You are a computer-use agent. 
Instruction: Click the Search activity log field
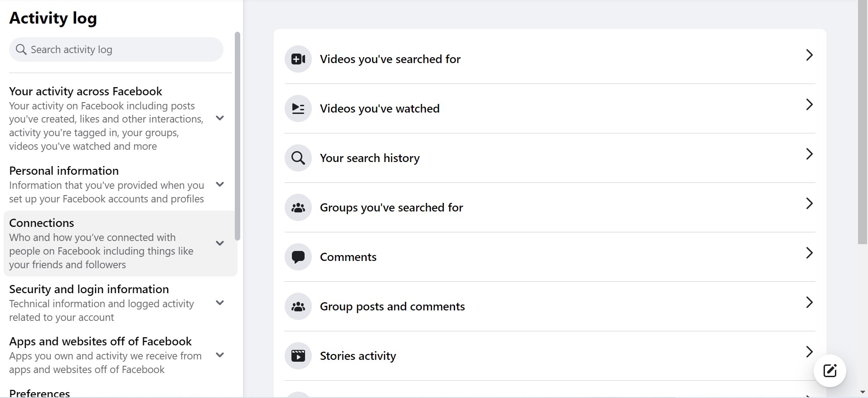coord(116,49)
